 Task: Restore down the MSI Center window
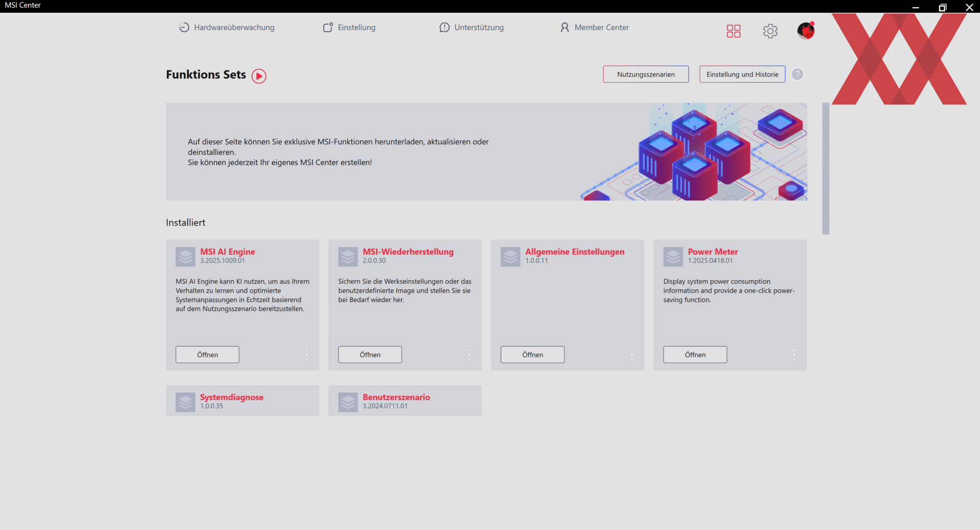pyautogui.click(x=942, y=7)
